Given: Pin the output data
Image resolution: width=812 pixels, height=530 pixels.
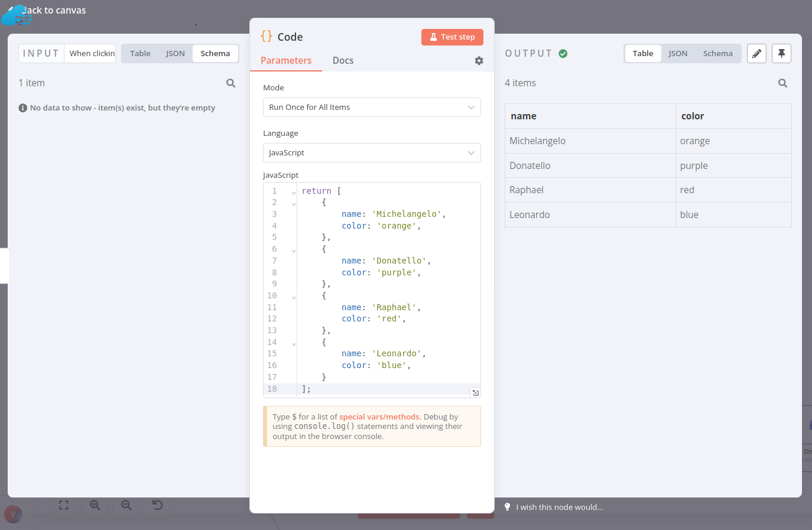Looking at the screenshot, I should [781, 54].
